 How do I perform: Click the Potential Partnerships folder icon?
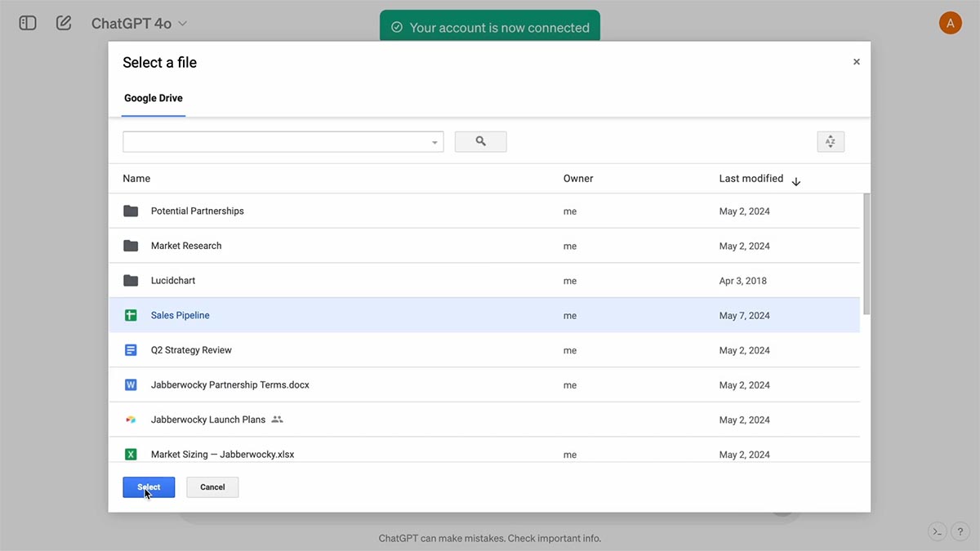[131, 211]
